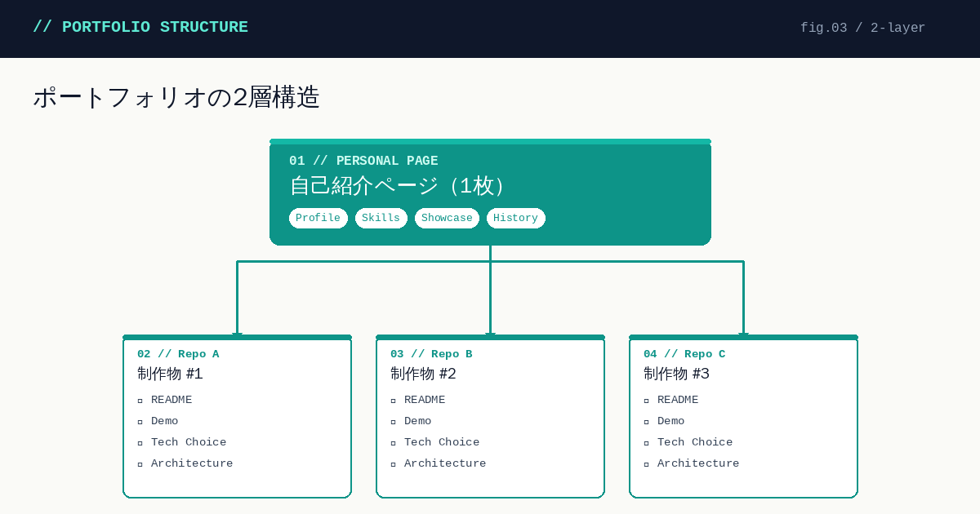Screen dimensions: 980x514
Task: Select the '02 // Repo A' label
Action: click(x=178, y=354)
